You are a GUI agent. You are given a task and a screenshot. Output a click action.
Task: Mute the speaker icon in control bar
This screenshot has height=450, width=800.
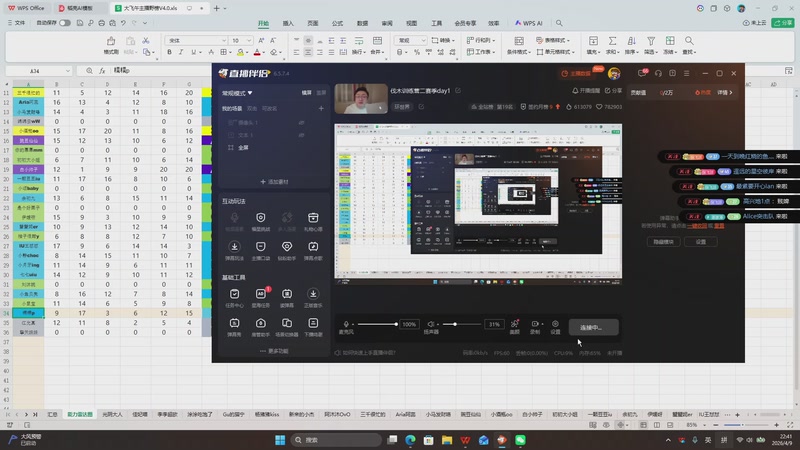coord(431,324)
